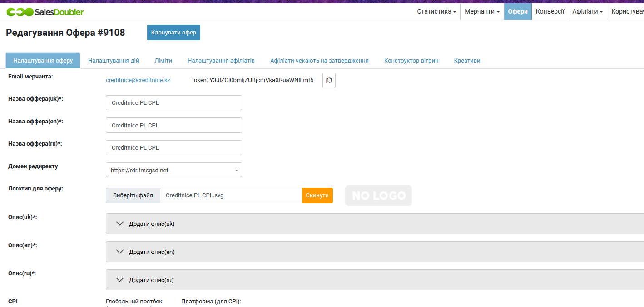
Task: Open the Конверсії menu item
Action: pos(550,11)
